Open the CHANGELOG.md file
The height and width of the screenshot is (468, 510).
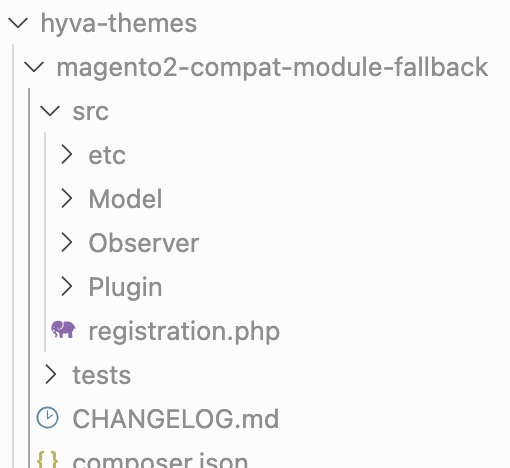tap(176, 419)
